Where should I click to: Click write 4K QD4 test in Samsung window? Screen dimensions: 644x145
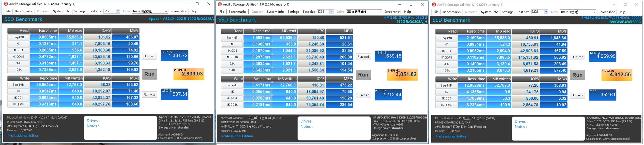pyautogui.click(x=446, y=98)
